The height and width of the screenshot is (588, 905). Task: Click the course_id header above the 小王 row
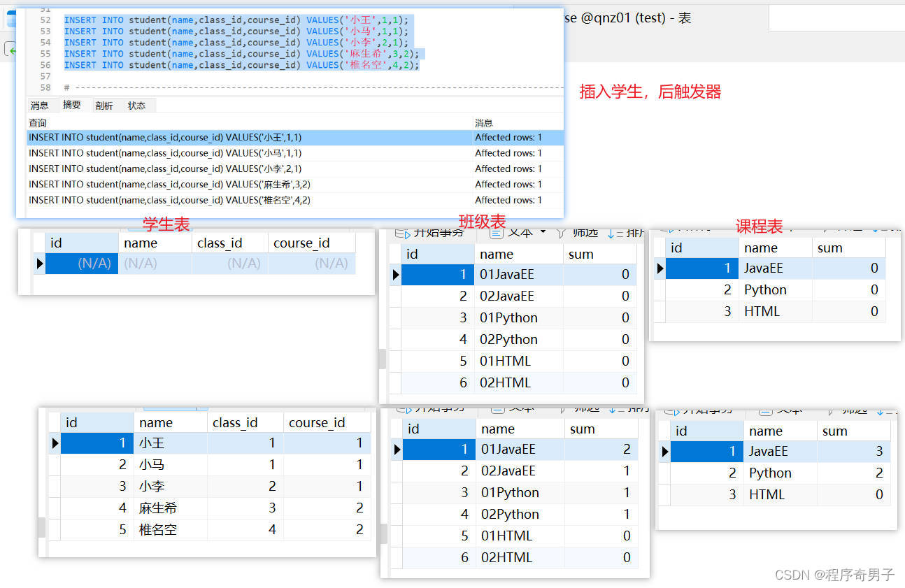click(327, 422)
